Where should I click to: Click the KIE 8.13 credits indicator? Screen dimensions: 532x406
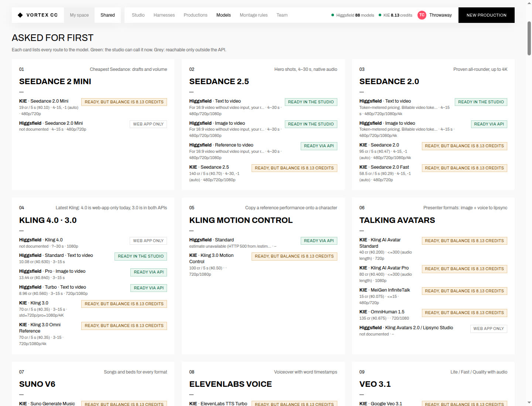(395, 15)
